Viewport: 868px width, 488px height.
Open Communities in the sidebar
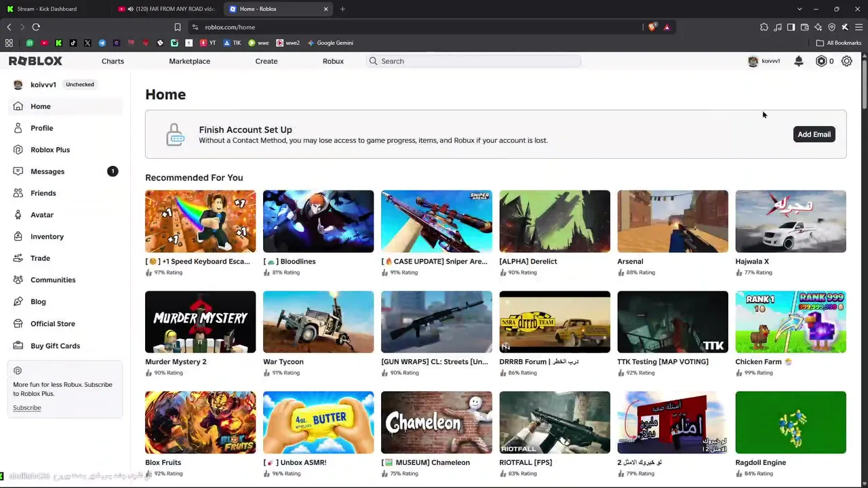click(65, 280)
